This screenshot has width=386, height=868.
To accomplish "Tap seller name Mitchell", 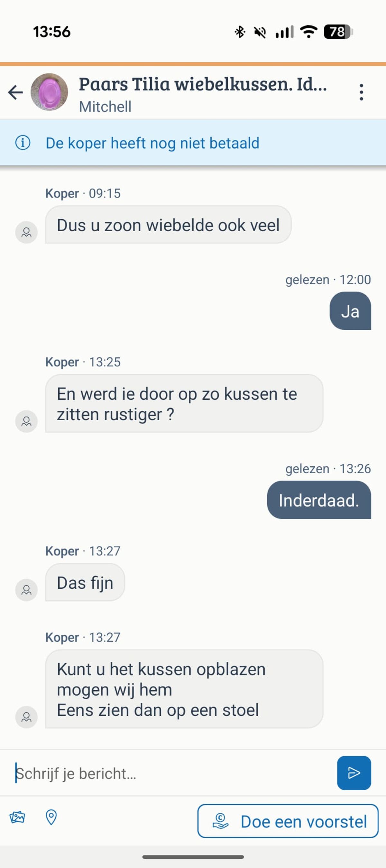I will [105, 107].
